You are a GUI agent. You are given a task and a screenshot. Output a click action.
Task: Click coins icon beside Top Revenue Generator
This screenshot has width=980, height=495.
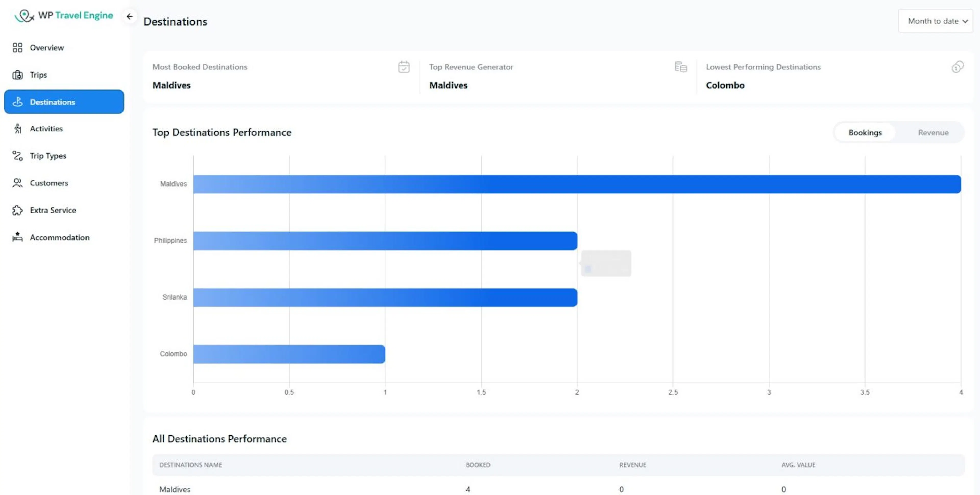(681, 67)
